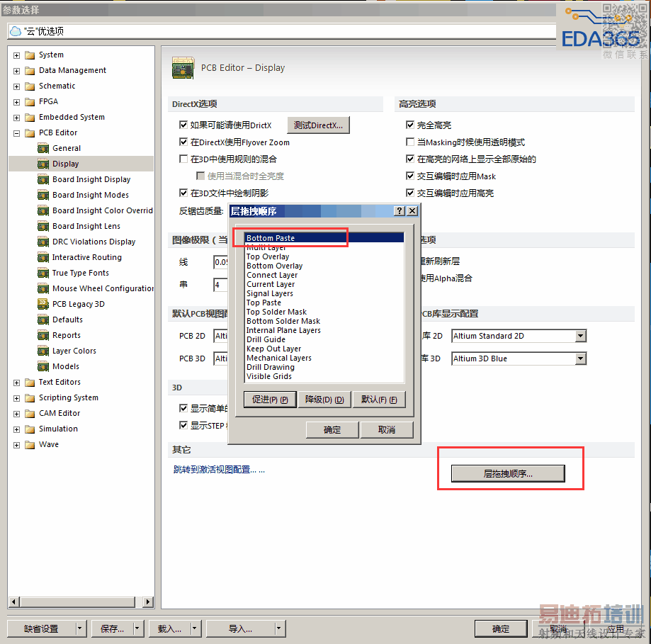The height and width of the screenshot is (644, 651).
Task: Expand the Schematic tree node
Action: 16,86
